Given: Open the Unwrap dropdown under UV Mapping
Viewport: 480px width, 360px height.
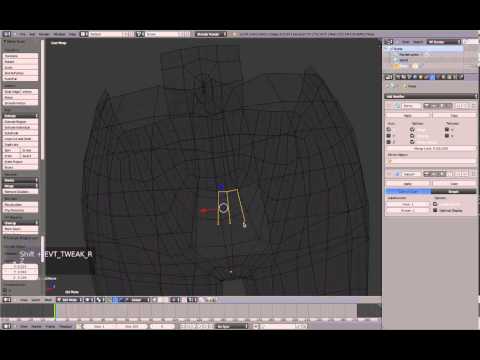Looking at the screenshot, I should coord(20,223).
